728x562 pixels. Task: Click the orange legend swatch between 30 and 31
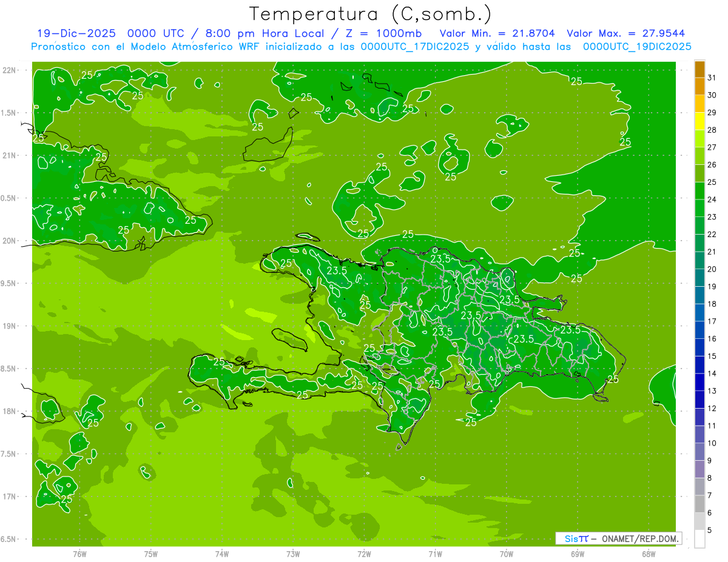pos(699,86)
